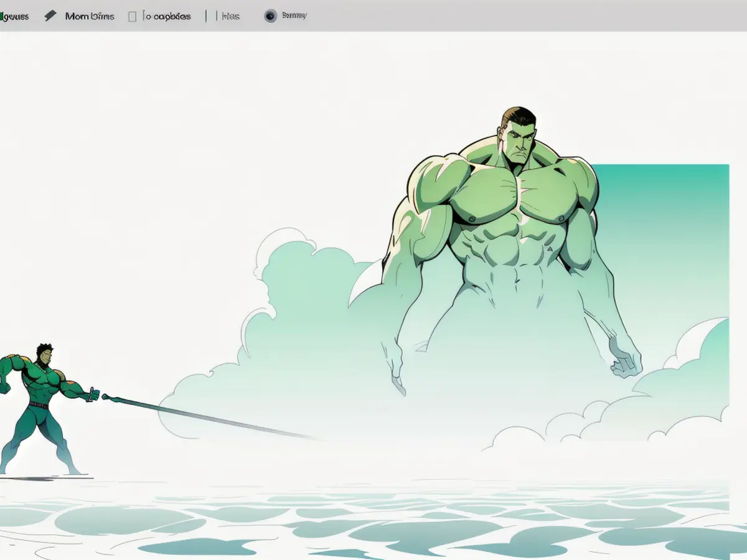This screenshot has width=747, height=560.
Task: Click the round dark lens icon
Action: pos(270,16)
